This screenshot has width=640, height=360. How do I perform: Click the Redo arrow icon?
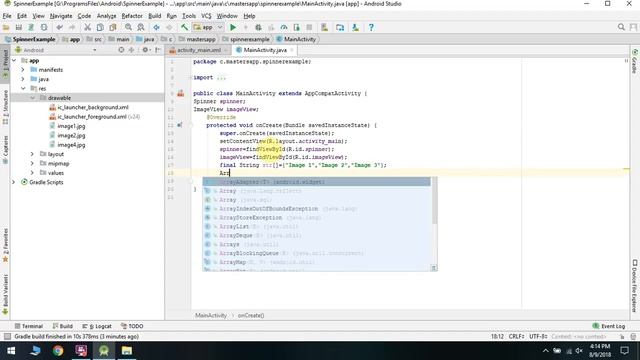72,27
